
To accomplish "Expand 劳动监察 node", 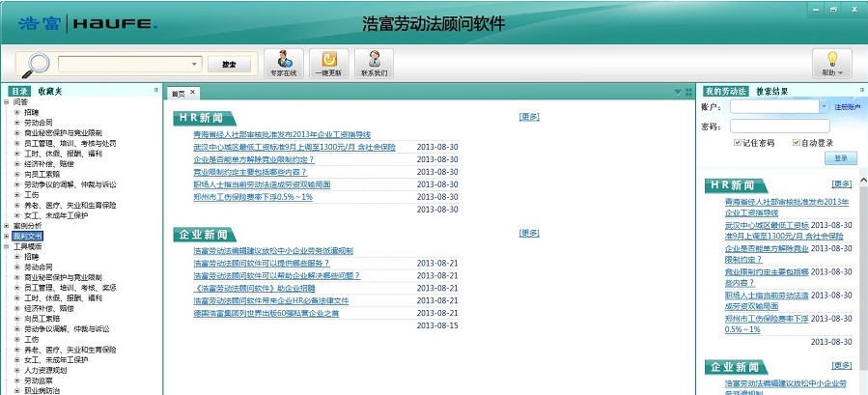I will point(16,381).
